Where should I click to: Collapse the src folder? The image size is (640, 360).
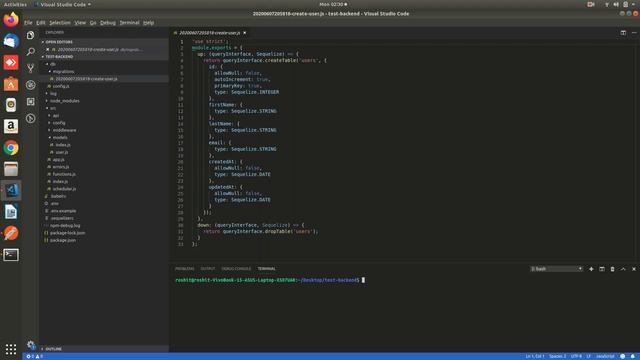53,108
